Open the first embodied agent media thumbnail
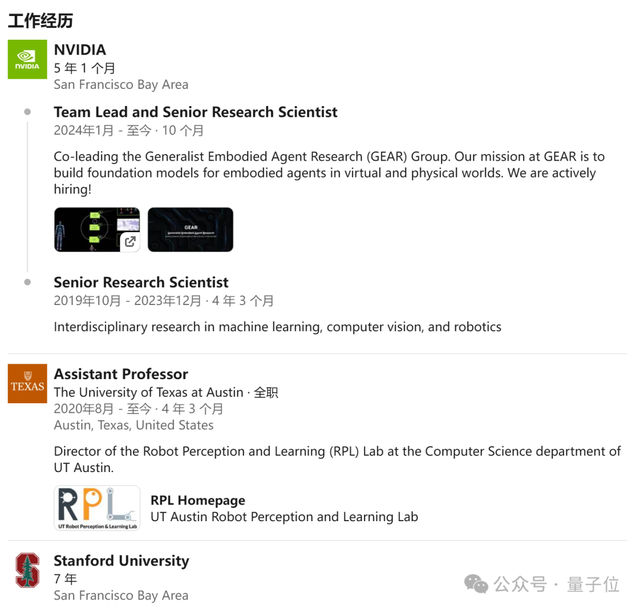The height and width of the screenshot is (610, 640). (90, 229)
